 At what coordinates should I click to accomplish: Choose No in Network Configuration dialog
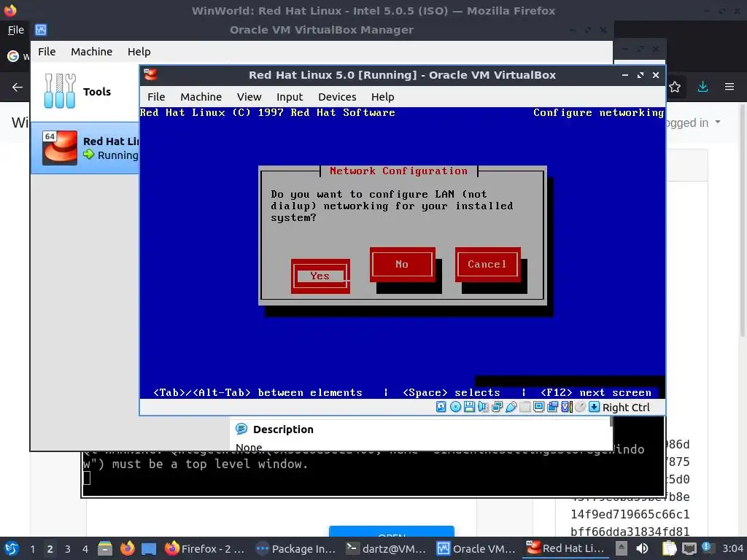coord(402,264)
